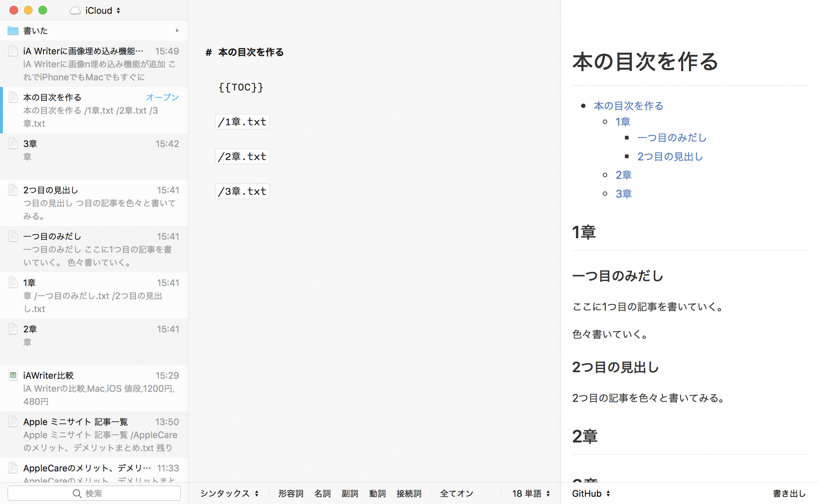Expand the 書いた folder arrow
This screenshot has height=504, width=819.
click(177, 31)
